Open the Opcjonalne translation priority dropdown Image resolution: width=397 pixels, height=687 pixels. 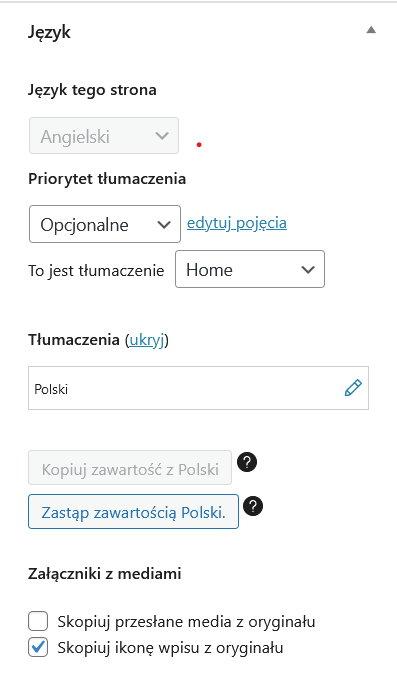click(x=105, y=224)
